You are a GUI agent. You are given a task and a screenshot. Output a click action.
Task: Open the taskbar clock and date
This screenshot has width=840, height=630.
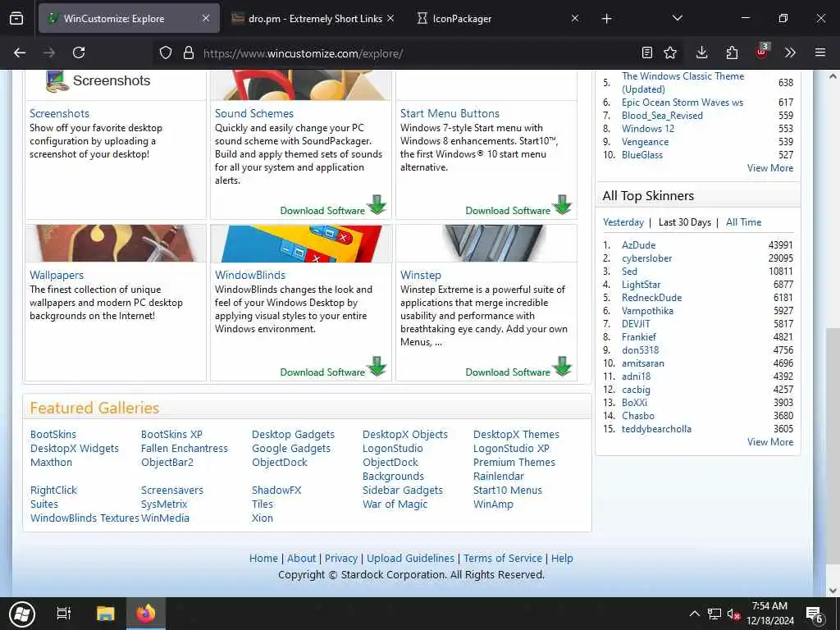click(769, 614)
